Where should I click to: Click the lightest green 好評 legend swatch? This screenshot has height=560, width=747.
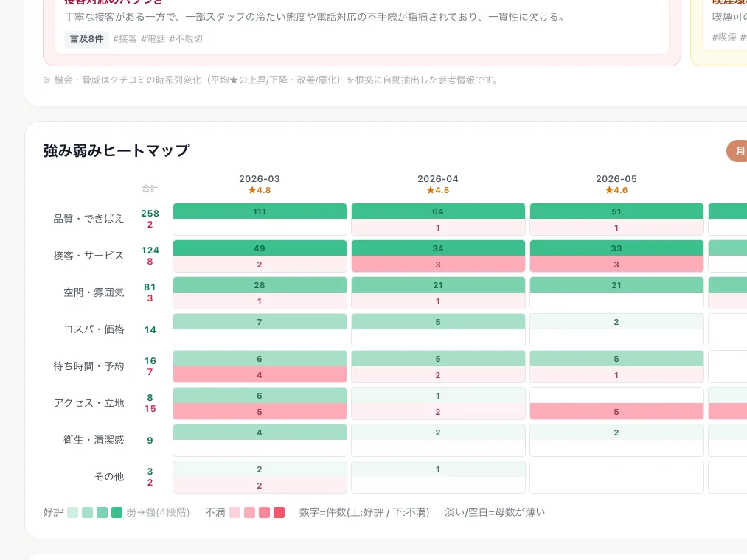coord(72,512)
